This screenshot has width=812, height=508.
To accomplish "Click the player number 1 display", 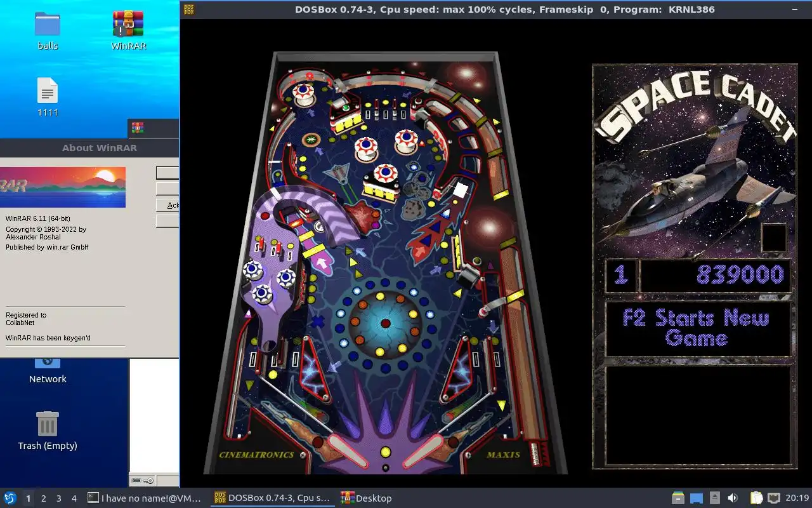I will (621, 275).
